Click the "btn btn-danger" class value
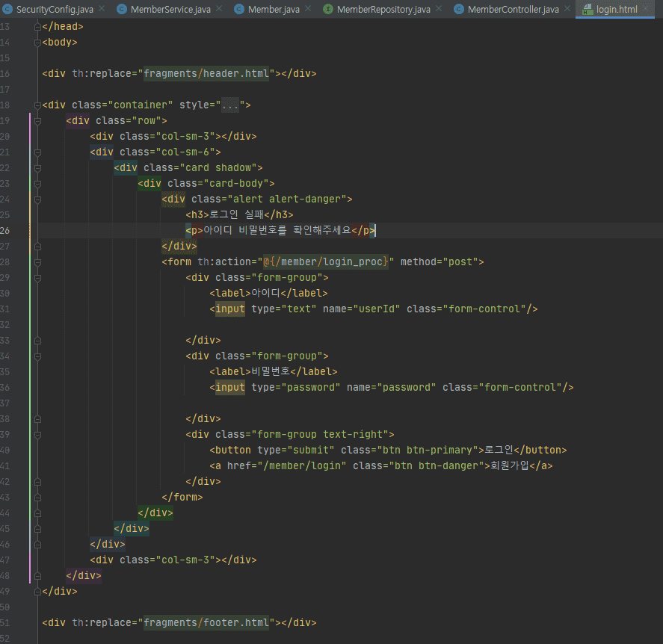Viewport: 663px width, 644px height. click(437, 465)
